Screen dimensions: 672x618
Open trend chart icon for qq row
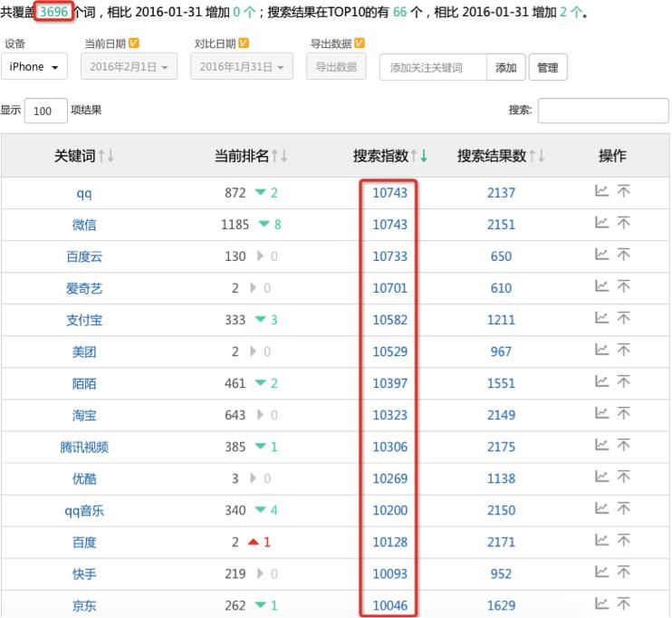601,191
